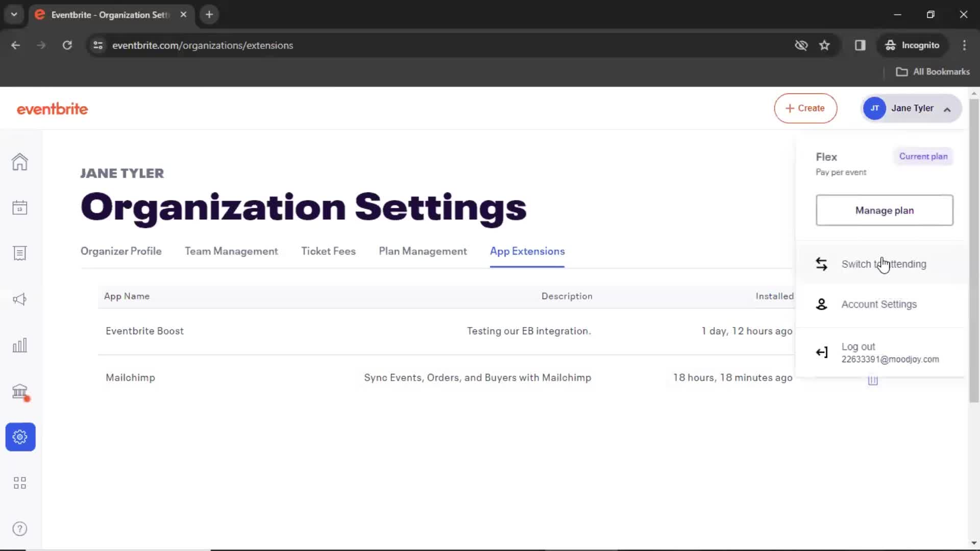Open the calendar icon in left sidebar

tap(19, 207)
